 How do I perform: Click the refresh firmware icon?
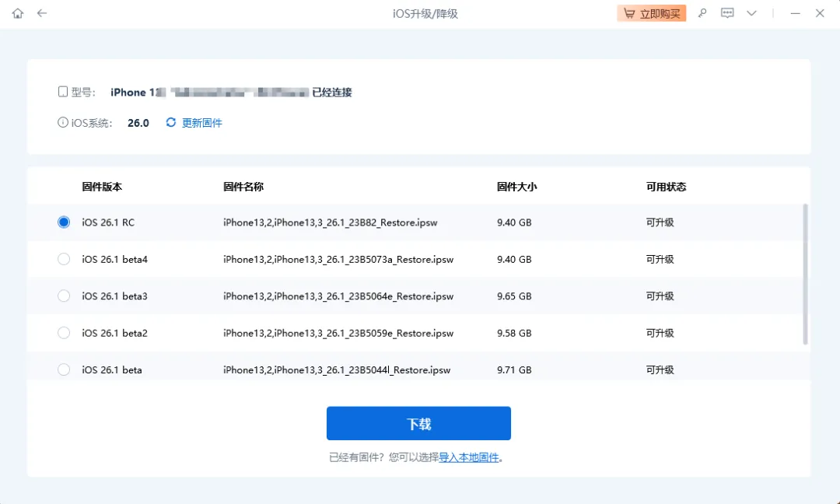pos(171,123)
